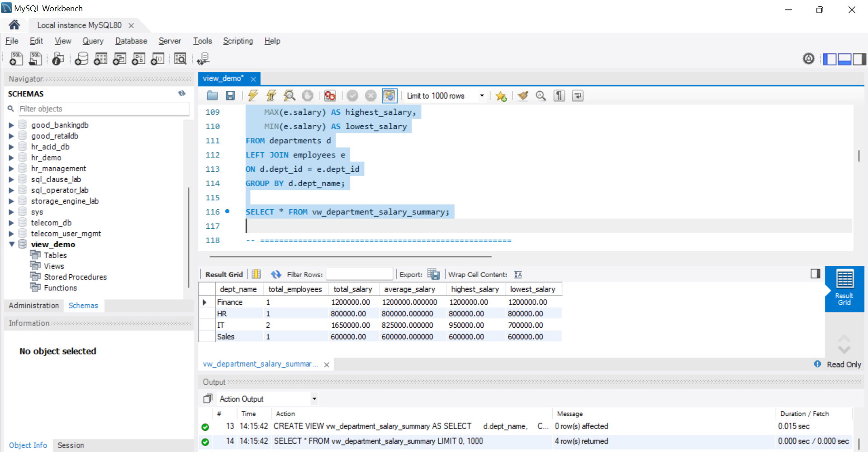Image resolution: width=868 pixels, height=452 pixels.
Task: Create a new SQL tab icon
Action: [x=16, y=59]
